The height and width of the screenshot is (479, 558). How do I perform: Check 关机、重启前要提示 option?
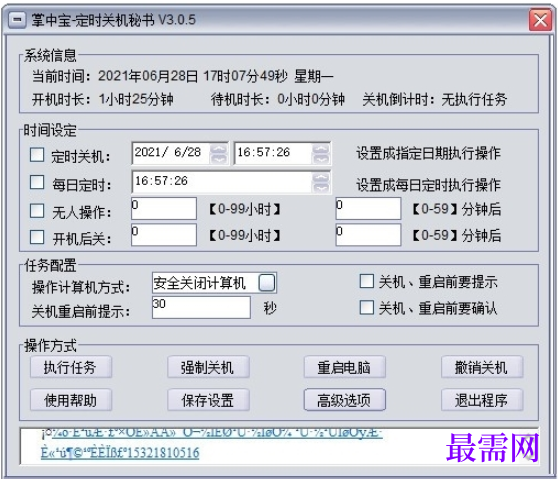point(367,281)
